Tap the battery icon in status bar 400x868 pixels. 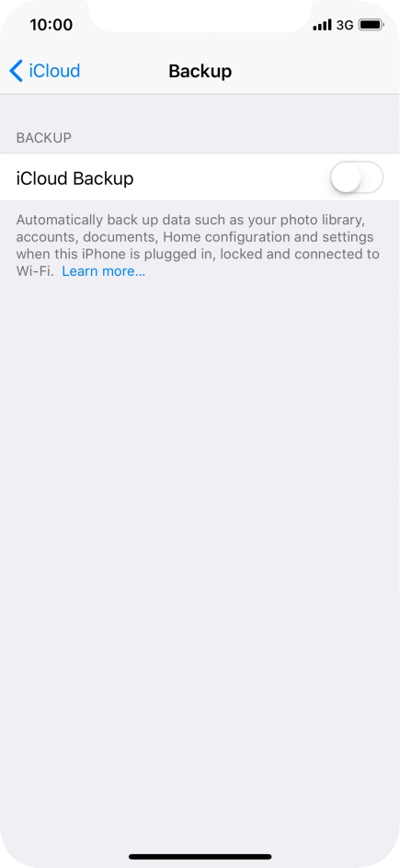click(x=371, y=25)
